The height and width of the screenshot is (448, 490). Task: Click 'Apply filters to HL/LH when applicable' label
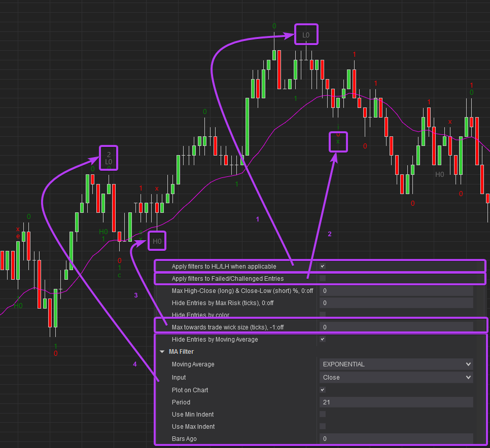[224, 266]
